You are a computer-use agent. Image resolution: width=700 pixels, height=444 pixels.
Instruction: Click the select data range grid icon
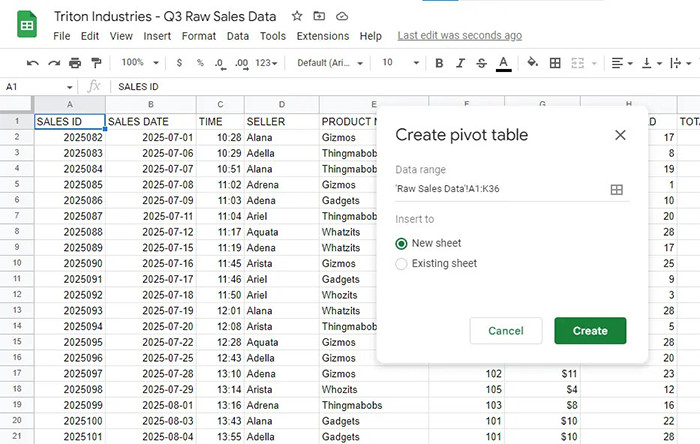617,190
